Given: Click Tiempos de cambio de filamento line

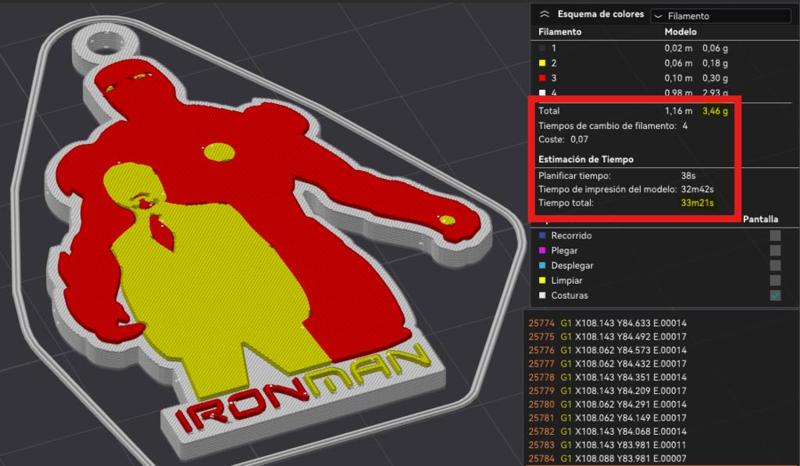Looking at the screenshot, I should coord(613,126).
